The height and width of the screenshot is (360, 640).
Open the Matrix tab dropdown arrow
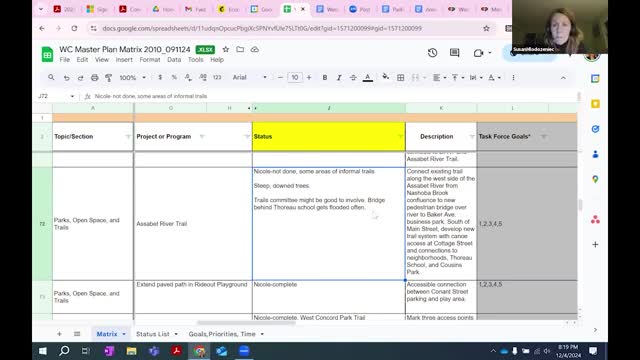[x=124, y=334]
